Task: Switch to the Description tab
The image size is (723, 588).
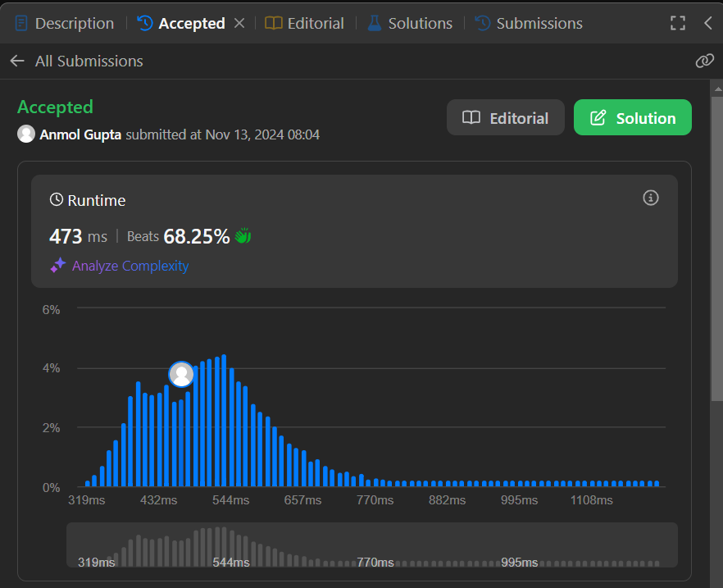Action: [65, 23]
